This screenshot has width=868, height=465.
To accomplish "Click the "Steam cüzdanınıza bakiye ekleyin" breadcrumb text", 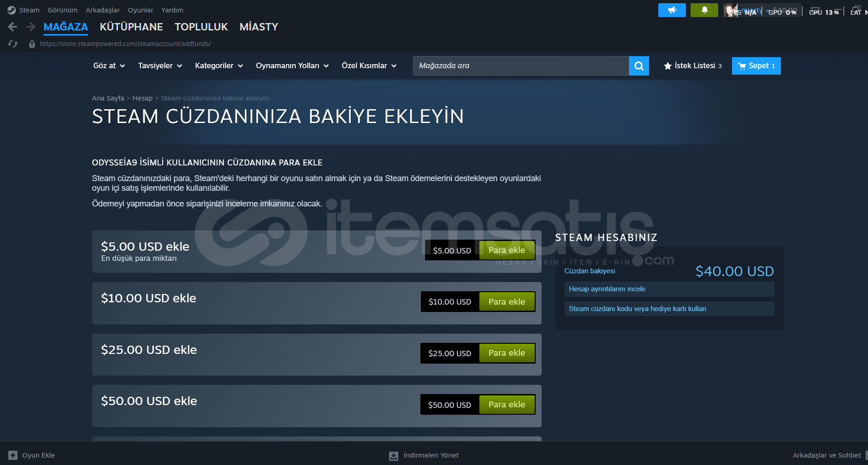I will coord(215,98).
